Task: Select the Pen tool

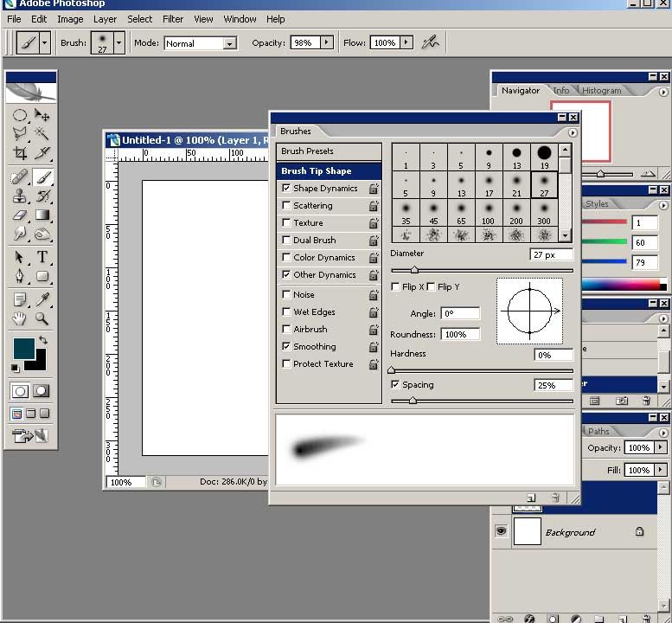Action: 19,276
